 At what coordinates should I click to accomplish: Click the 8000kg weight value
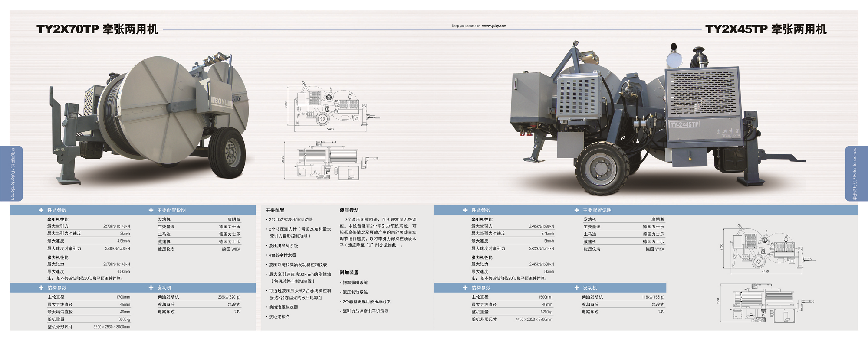125,319
